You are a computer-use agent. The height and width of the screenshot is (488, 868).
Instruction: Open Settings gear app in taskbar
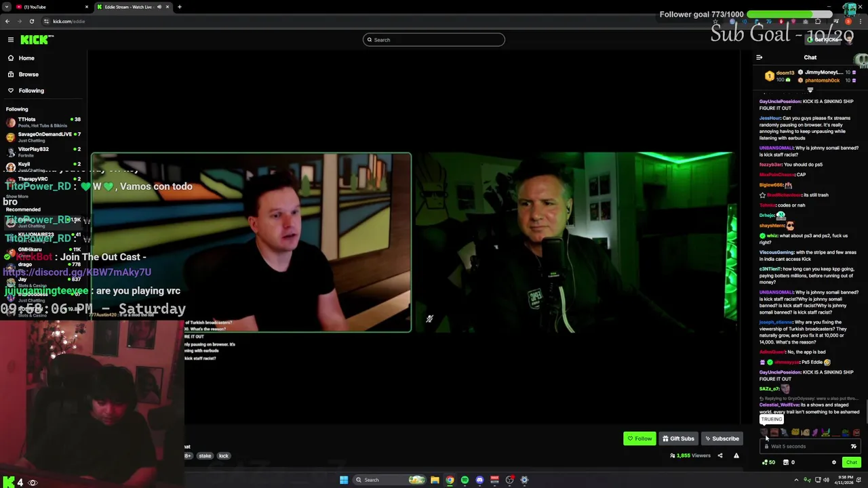click(524, 480)
